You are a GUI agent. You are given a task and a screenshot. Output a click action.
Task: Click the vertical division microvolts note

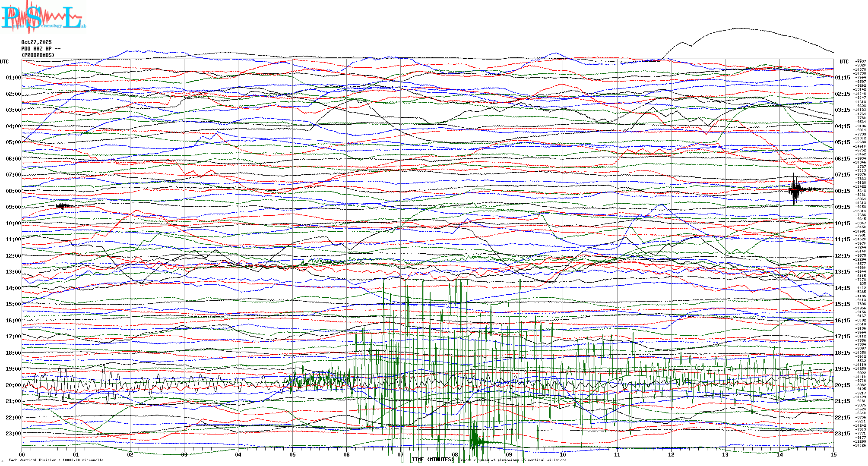56,460
